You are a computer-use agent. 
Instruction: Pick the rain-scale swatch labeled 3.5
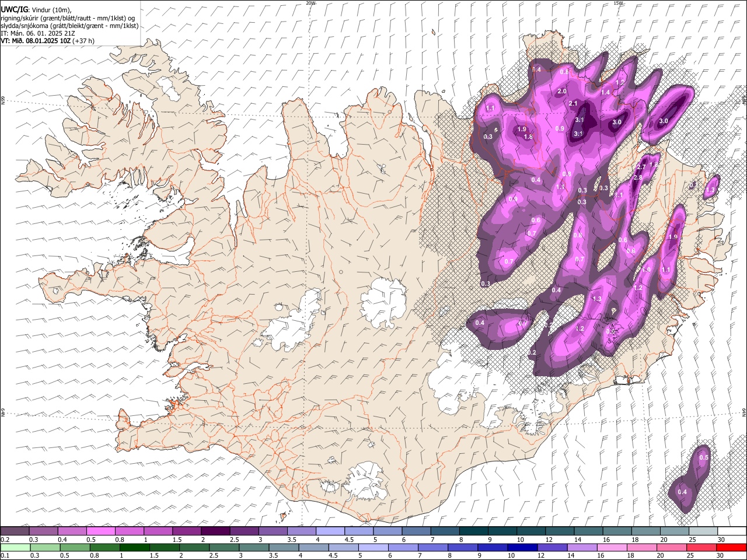(284, 547)
